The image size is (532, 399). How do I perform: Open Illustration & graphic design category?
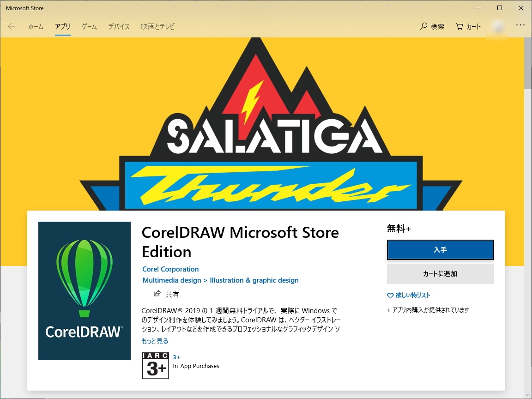pyautogui.click(x=254, y=280)
